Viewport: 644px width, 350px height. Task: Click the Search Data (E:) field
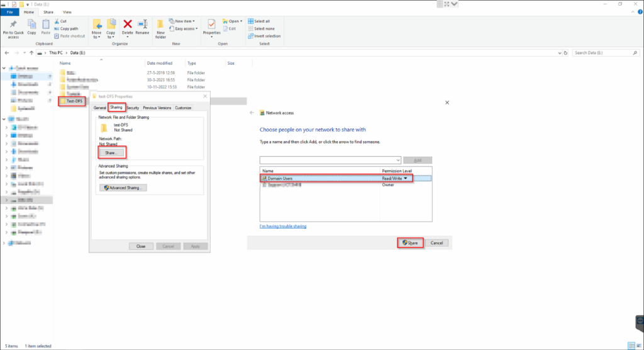tap(604, 53)
